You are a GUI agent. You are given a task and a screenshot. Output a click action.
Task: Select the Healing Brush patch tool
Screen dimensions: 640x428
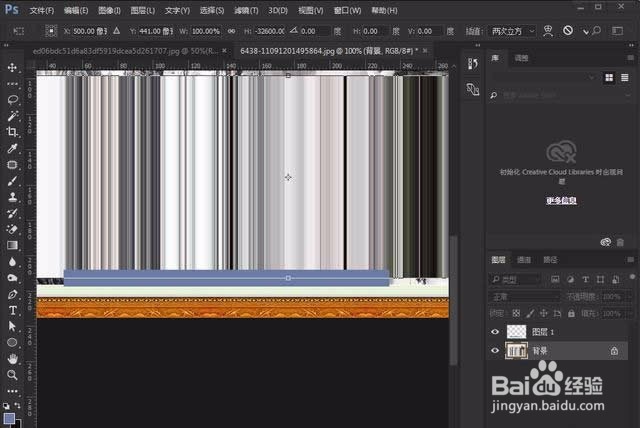point(12,164)
